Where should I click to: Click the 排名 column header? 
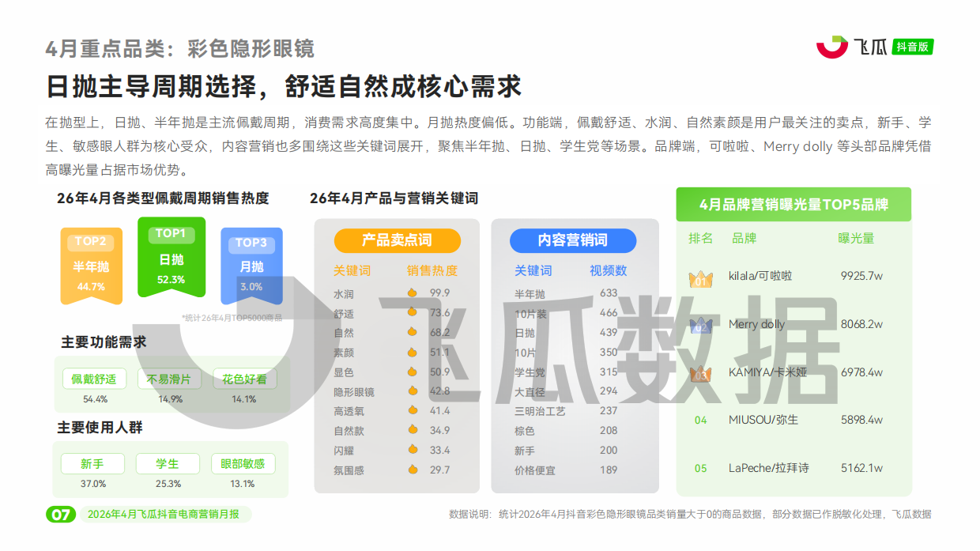(x=701, y=238)
